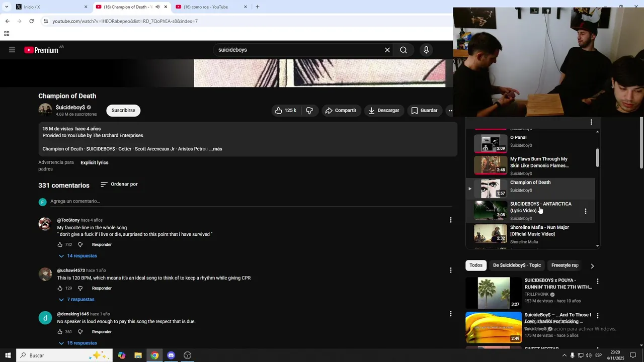Open options for ANTARCTICA playlist item

click(x=585, y=211)
